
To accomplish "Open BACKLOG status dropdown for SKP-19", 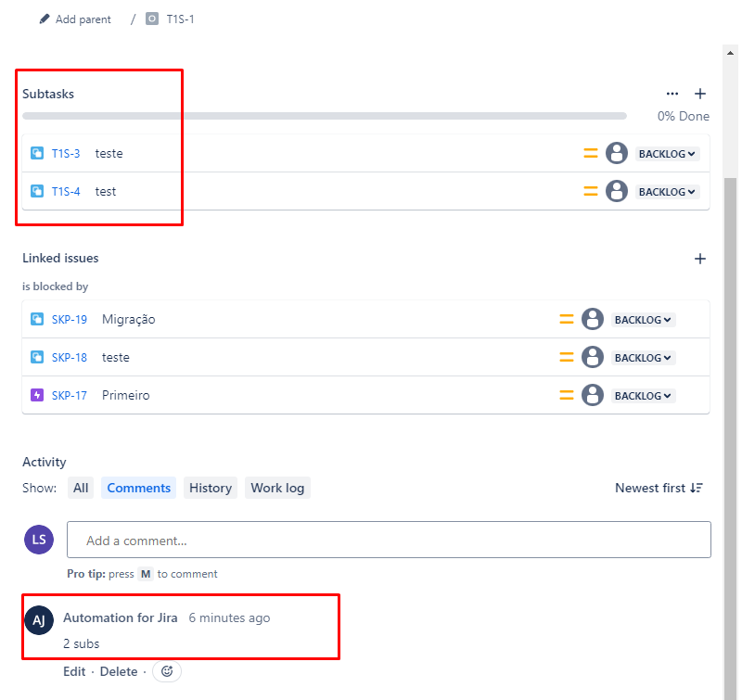I will click(x=643, y=320).
